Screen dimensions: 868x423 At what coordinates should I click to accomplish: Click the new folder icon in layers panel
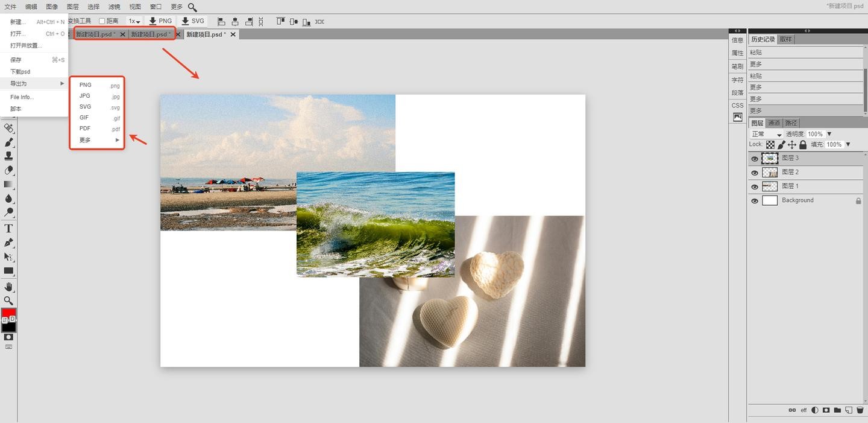[x=837, y=410]
